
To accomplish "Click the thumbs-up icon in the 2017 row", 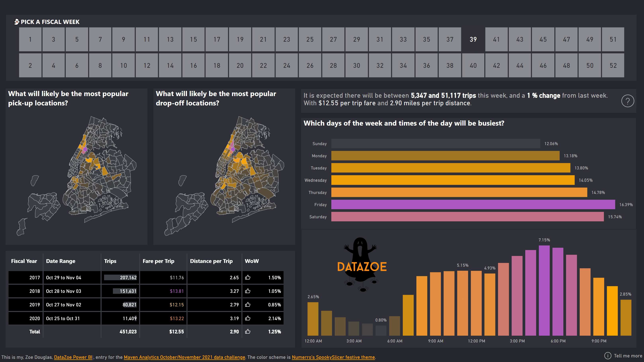I will [x=248, y=277].
